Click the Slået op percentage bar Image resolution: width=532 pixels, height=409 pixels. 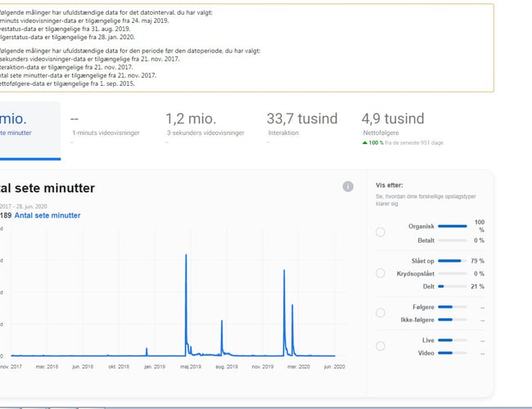coord(453,260)
